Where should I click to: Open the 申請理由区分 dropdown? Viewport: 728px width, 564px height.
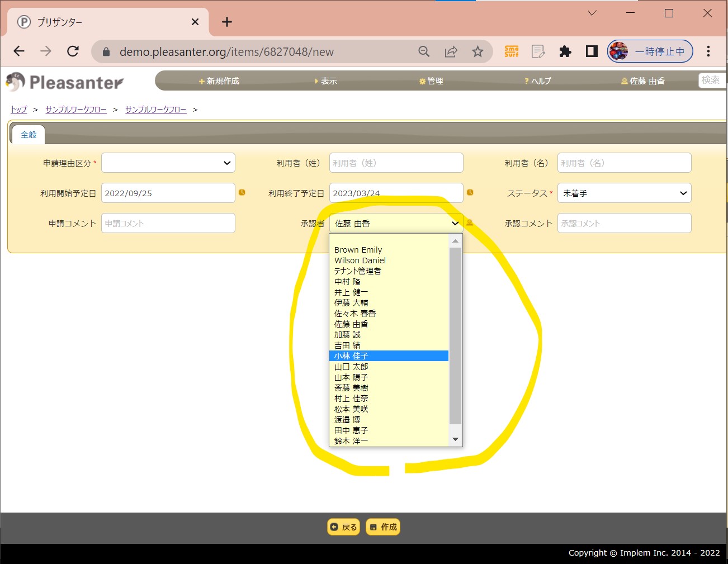click(168, 163)
